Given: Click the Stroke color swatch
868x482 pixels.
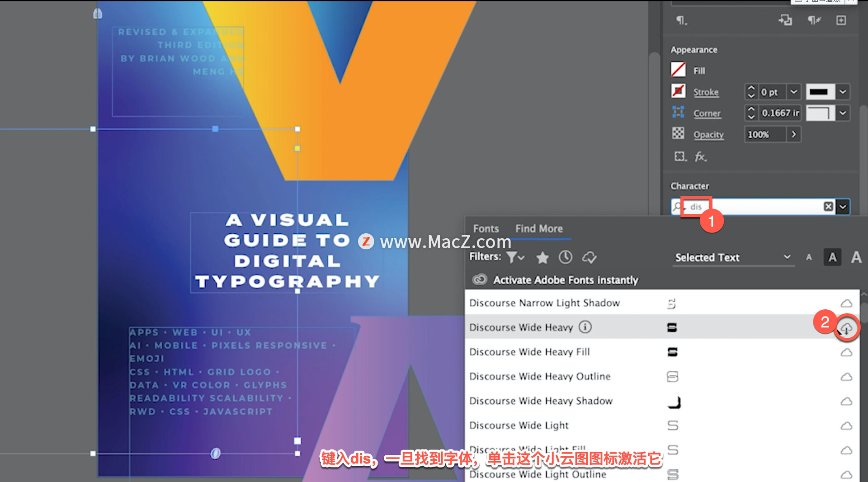Looking at the screenshot, I should [678, 91].
